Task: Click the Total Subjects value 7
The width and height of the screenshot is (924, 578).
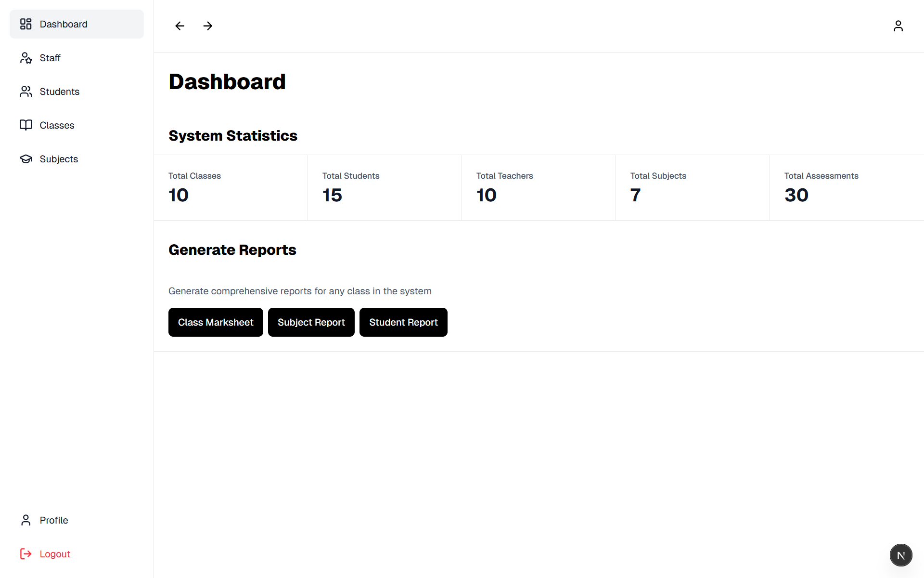Action: (x=636, y=195)
